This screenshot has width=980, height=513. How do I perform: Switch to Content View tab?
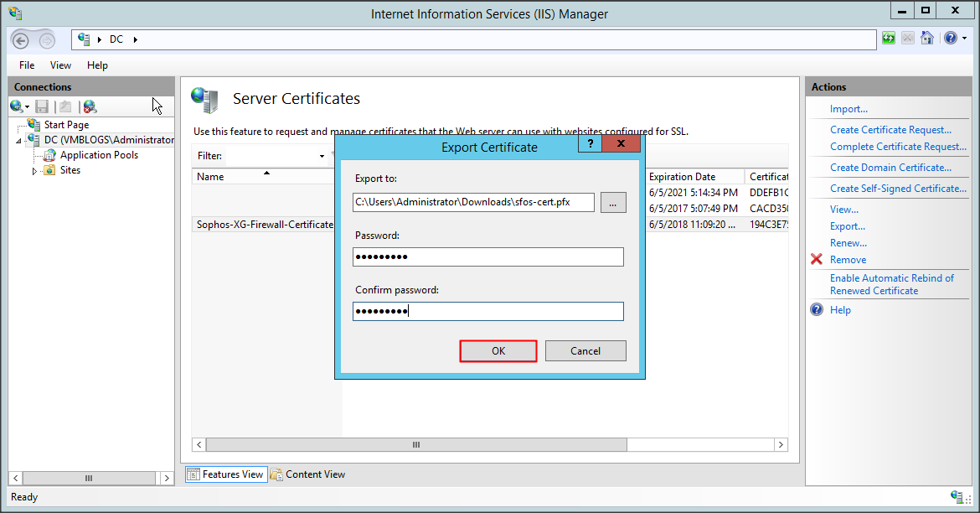tap(307, 474)
